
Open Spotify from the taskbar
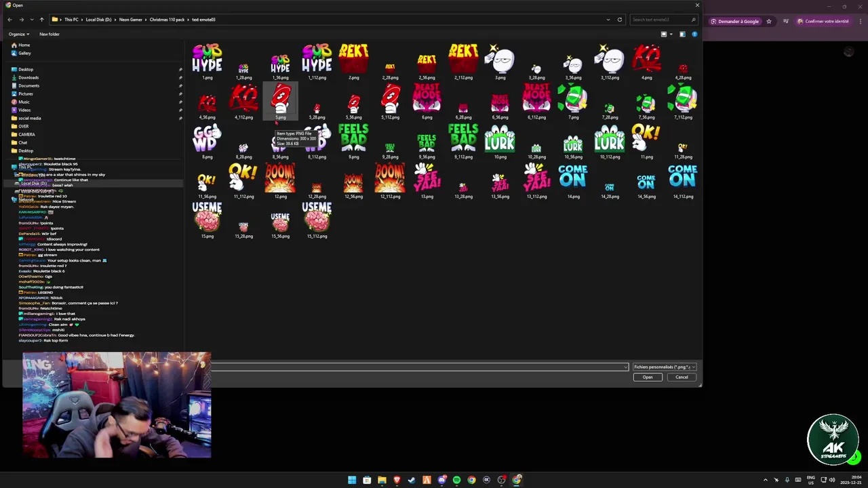[x=456, y=480]
